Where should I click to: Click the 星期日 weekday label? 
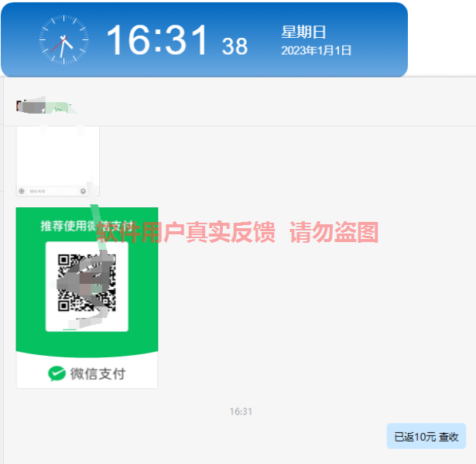tap(303, 32)
